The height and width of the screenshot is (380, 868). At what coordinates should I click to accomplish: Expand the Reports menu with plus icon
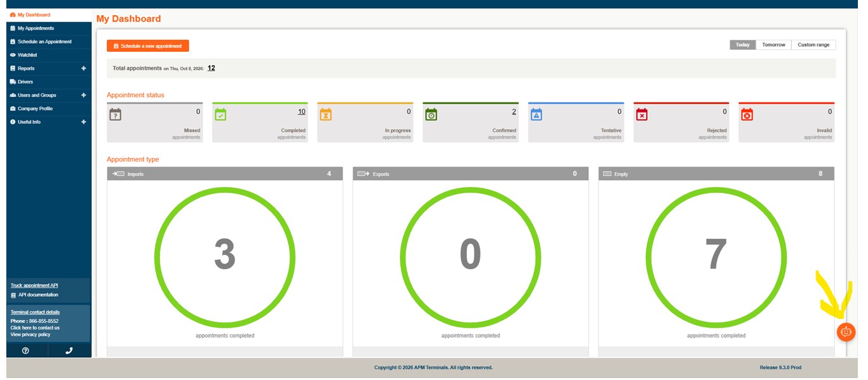(x=84, y=68)
